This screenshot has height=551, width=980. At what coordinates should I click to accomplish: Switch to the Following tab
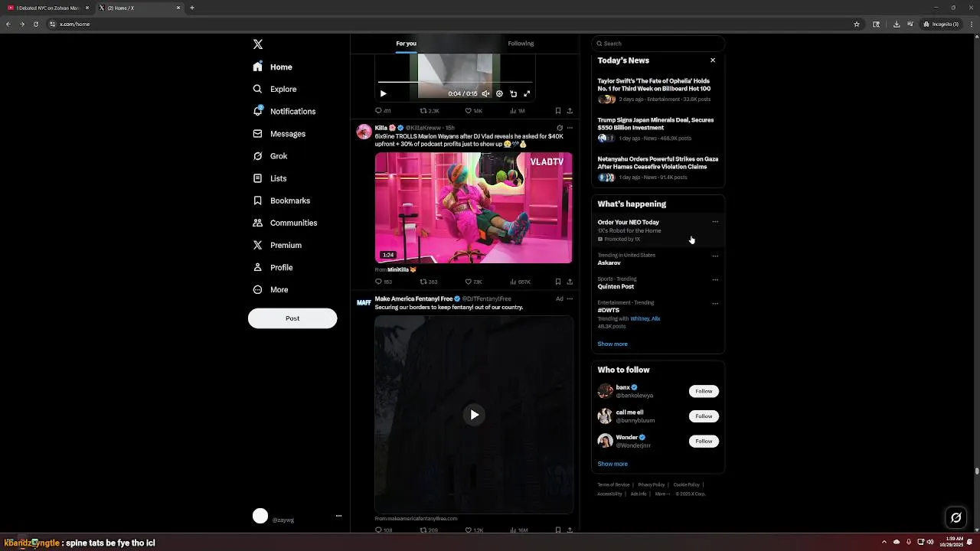(x=521, y=44)
